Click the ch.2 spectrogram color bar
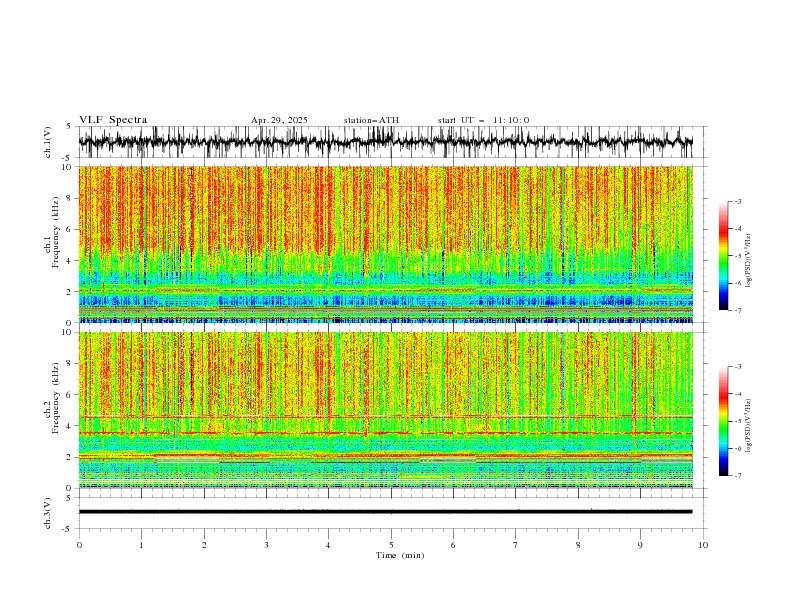Screen dimensions: 792x612 coord(724,421)
